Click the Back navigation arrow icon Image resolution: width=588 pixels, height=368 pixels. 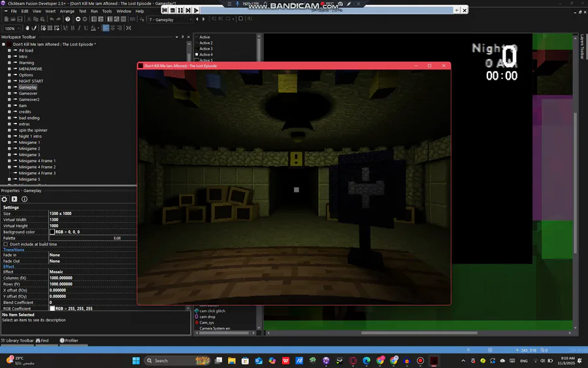(x=78, y=19)
